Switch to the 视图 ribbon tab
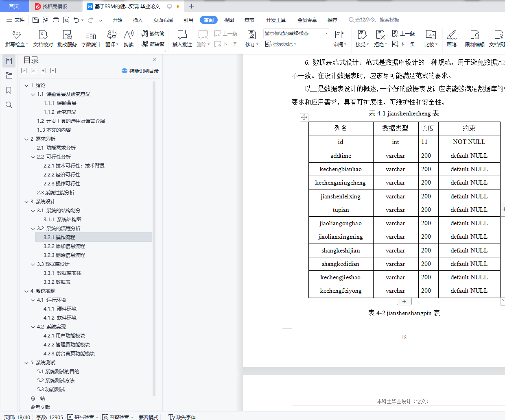The width and height of the screenshot is (505, 420). pos(229,20)
